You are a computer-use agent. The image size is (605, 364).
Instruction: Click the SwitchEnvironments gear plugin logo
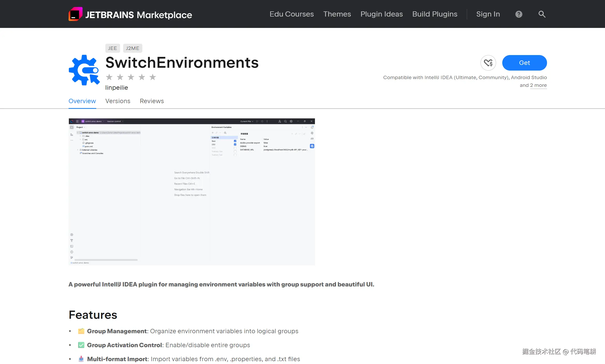tap(84, 70)
